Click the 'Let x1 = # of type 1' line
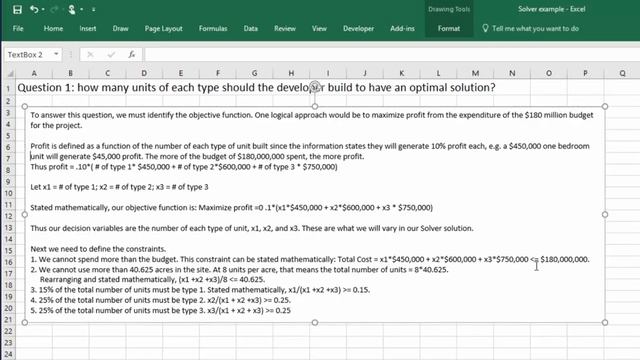This screenshot has width=640, height=360. point(119,187)
